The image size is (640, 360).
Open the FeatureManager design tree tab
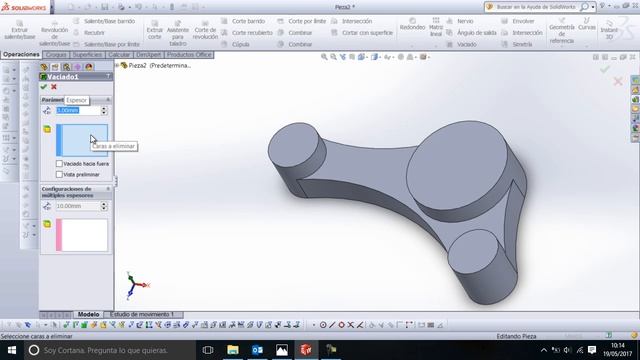click(44, 67)
